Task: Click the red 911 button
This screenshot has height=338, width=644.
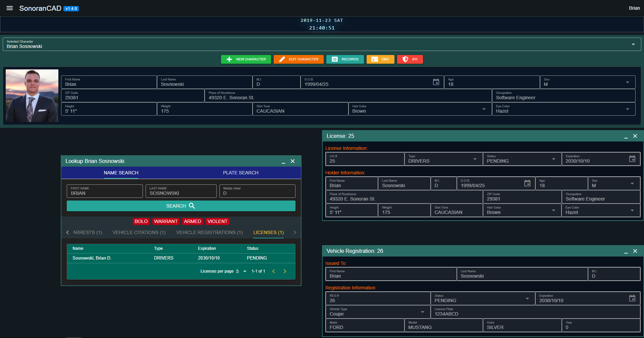Action: (410, 59)
